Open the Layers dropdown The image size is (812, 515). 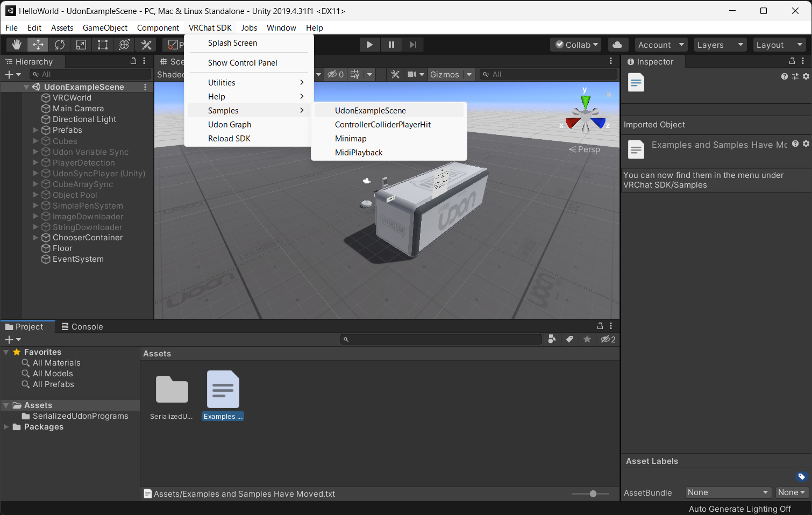point(720,45)
